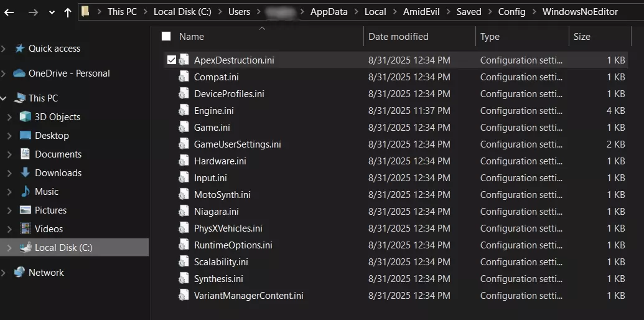Screen dimensions: 644x320
Task: Select the Scalability.ini file
Action: coord(221,261)
